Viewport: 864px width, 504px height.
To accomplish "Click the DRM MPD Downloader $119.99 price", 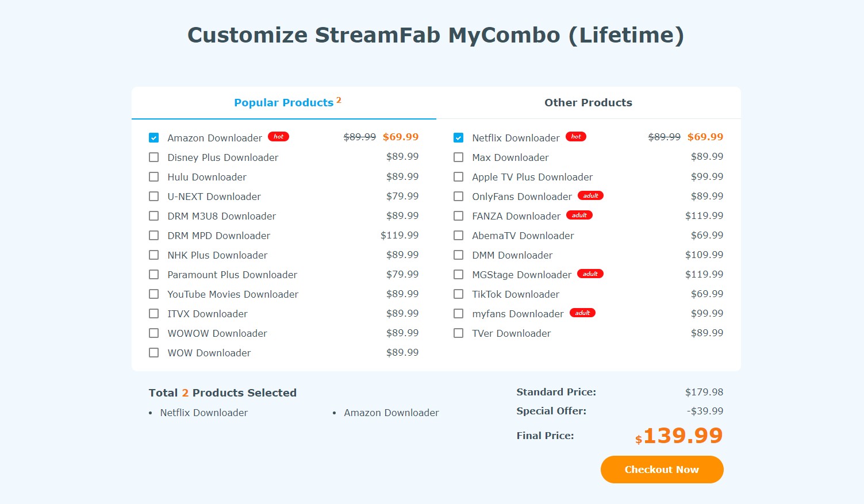I will point(400,235).
